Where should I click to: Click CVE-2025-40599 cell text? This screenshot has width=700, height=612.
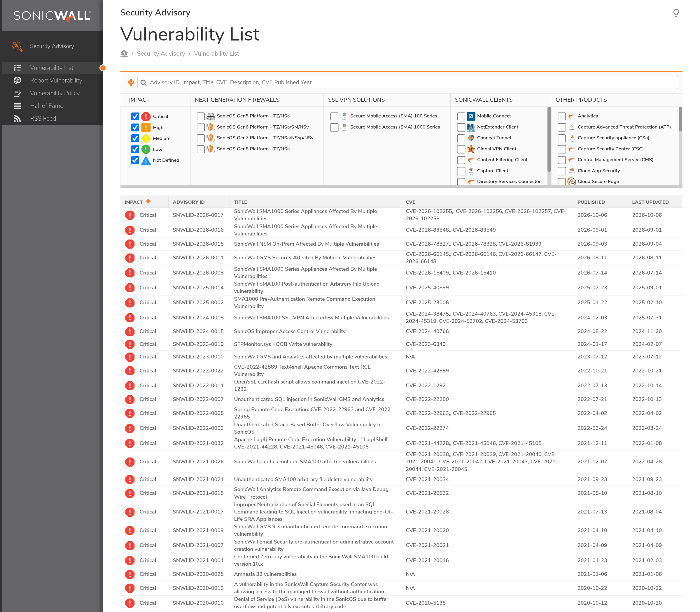(x=427, y=288)
